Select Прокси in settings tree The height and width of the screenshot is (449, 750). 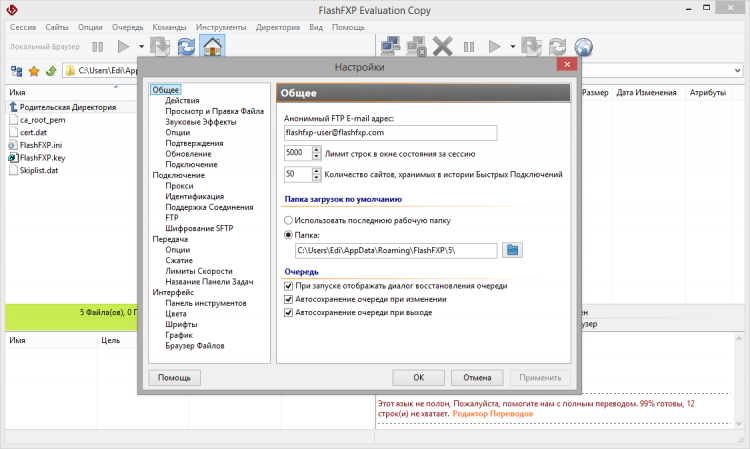[x=179, y=186]
